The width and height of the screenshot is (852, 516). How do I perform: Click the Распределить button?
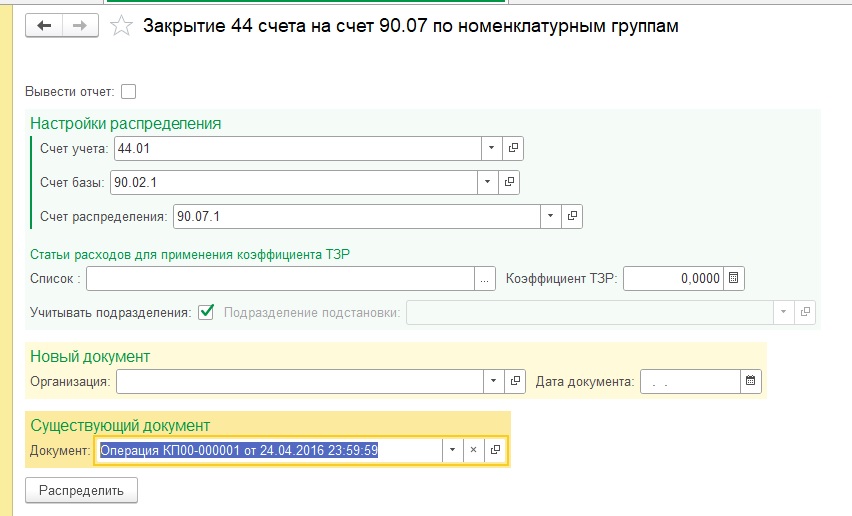point(82,490)
